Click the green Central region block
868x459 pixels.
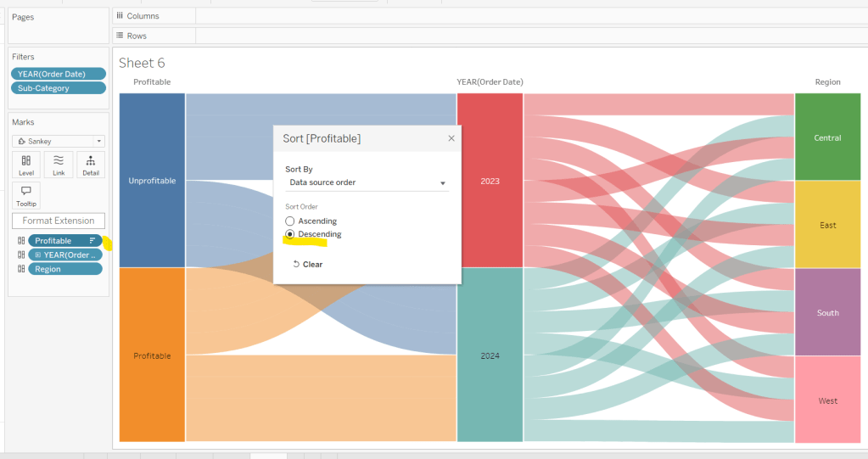click(827, 137)
